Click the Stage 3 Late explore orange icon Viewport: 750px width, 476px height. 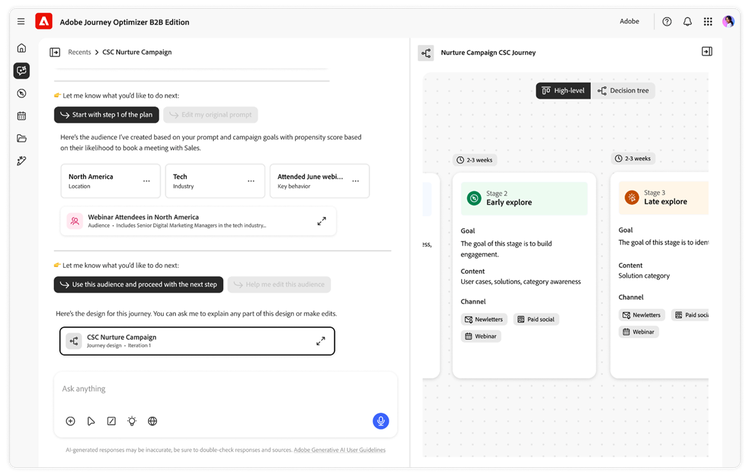(x=632, y=197)
